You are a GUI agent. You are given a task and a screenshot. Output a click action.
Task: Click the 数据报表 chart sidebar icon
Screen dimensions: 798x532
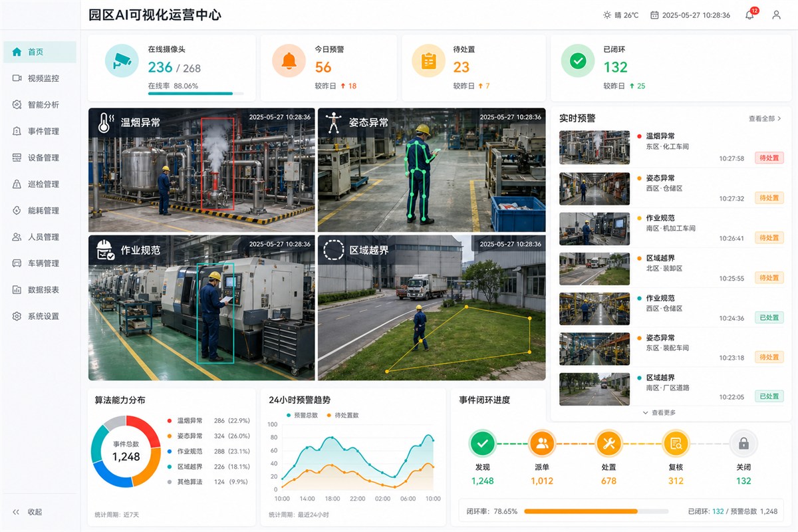[17, 290]
